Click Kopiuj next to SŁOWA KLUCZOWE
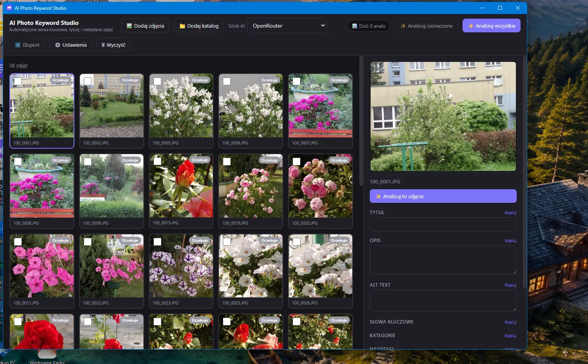This screenshot has height=364, width=588. click(x=510, y=322)
